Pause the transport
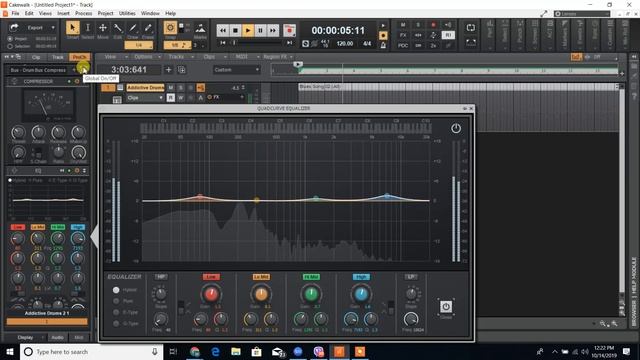640x360 pixels. (x=260, y=30)
